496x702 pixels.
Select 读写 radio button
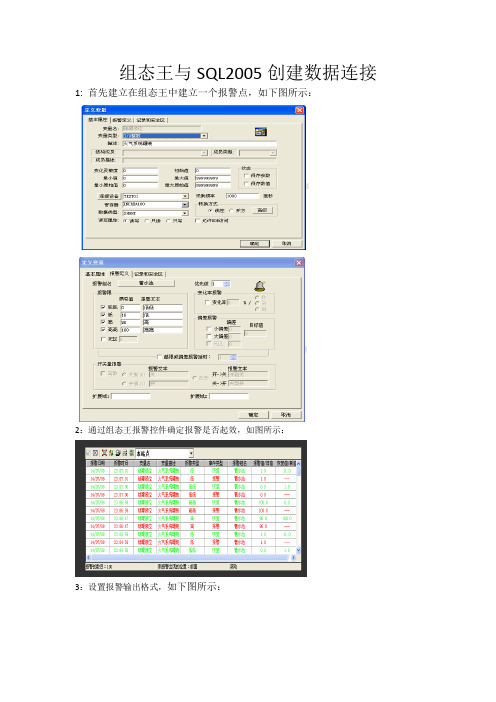pyautogui.click(x=125, y=221)
